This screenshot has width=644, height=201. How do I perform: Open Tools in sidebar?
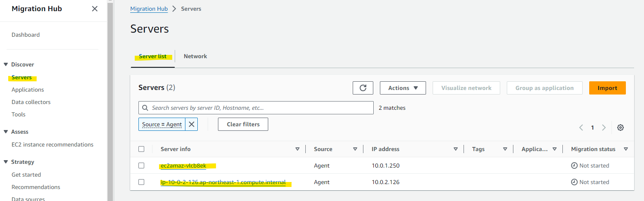click(x=19, y=114)
